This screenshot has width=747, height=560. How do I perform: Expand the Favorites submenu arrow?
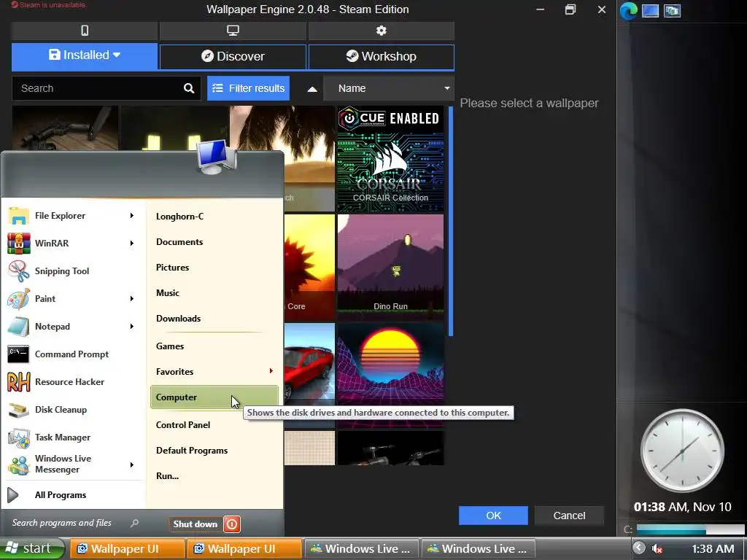(271, 371)
